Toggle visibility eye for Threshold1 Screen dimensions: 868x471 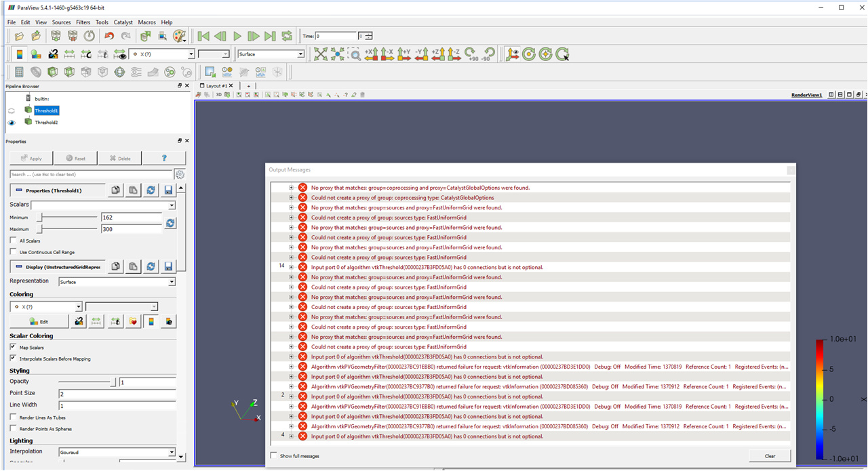pos(11,110)
